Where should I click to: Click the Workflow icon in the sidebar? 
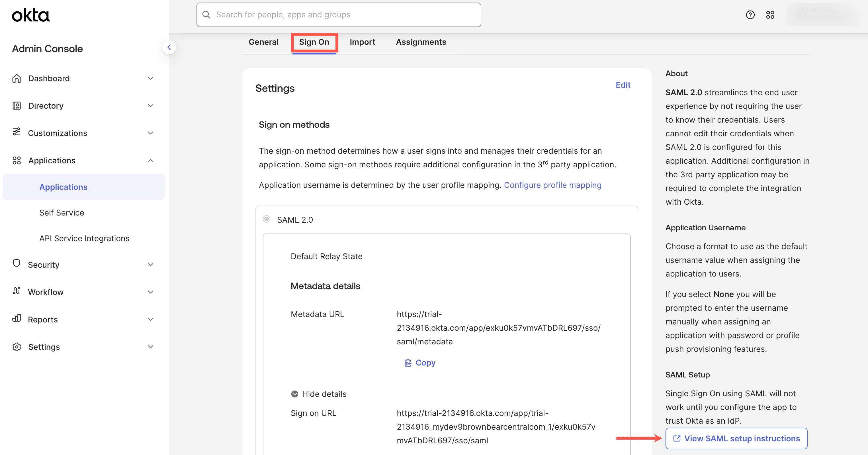point(17,292)
